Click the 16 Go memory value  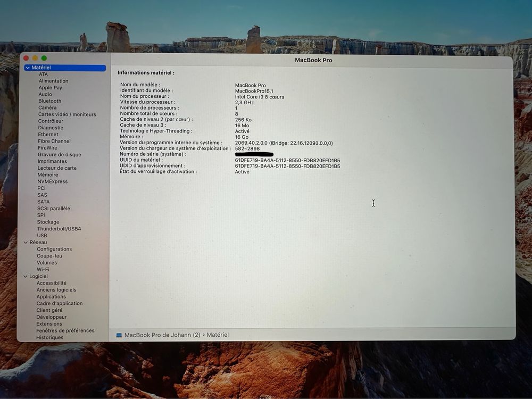pos(242,137)
